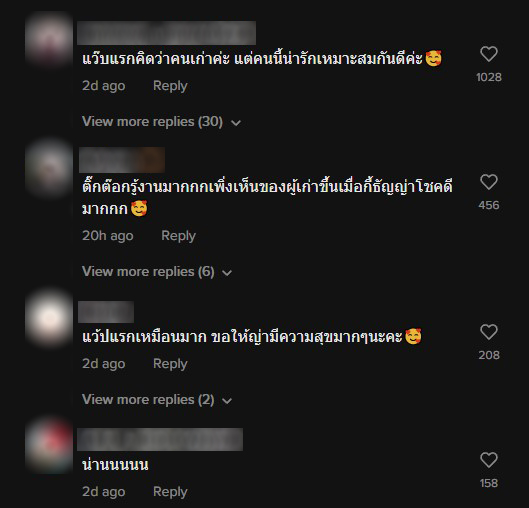529x508 pixels.
Task: Reply to the third comment with 208 likes
Action: click(x=170, y=364)
